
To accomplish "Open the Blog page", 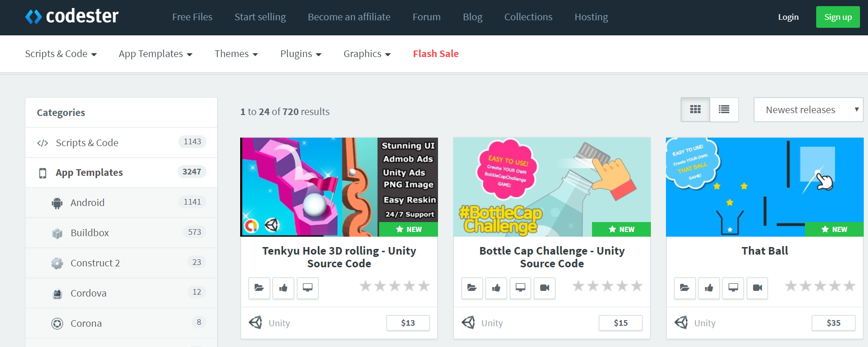I will (472, 17).
